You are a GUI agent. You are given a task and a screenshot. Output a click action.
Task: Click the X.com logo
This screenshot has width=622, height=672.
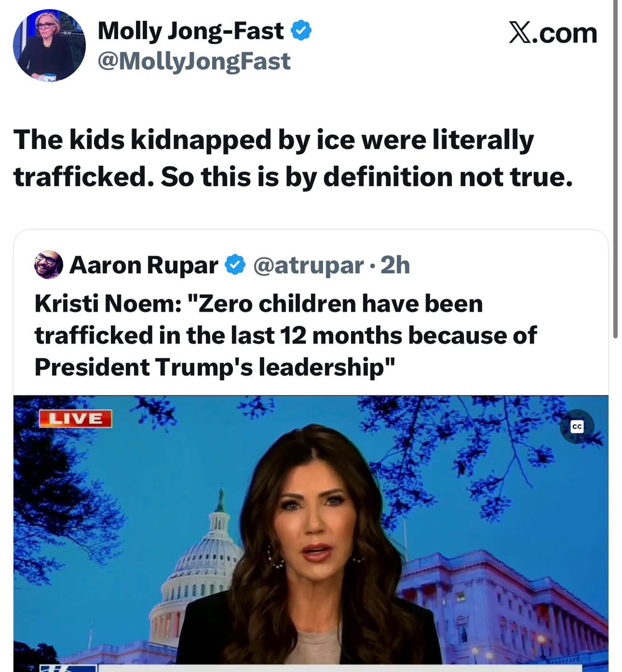pos(552,33)
